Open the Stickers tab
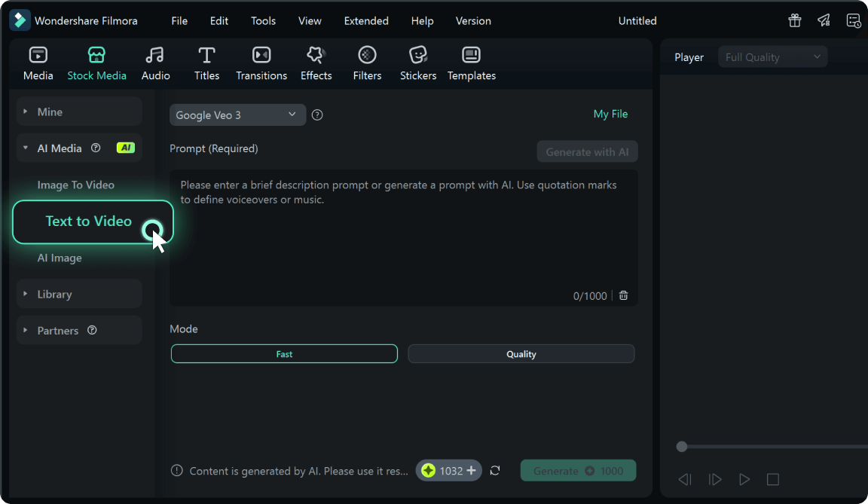This screenshot has height=504, width=868. tap(418, 63)
